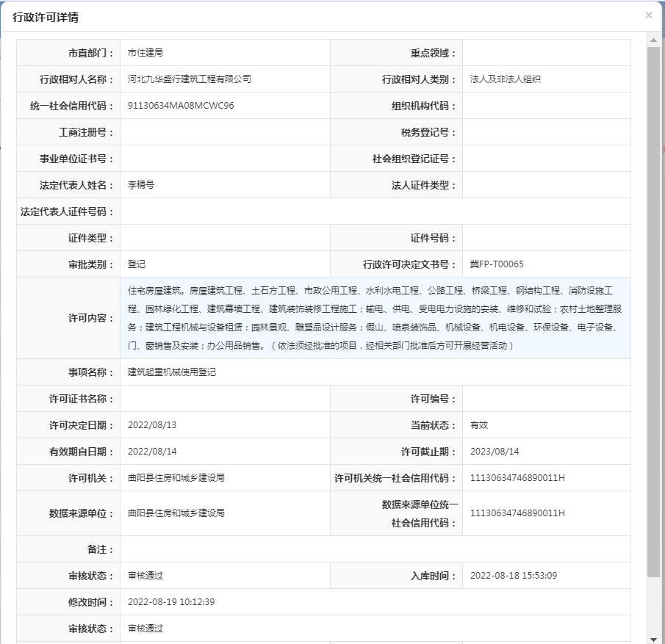Select the value 市住建局
Viewport: 665px width, 644px height.
coord(145,53)
